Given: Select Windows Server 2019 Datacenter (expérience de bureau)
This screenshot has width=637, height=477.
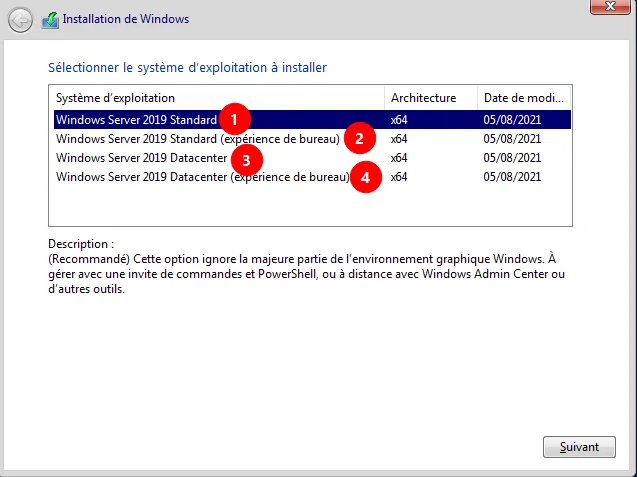Looking at the screenshot, I should [x=312, y=177].
